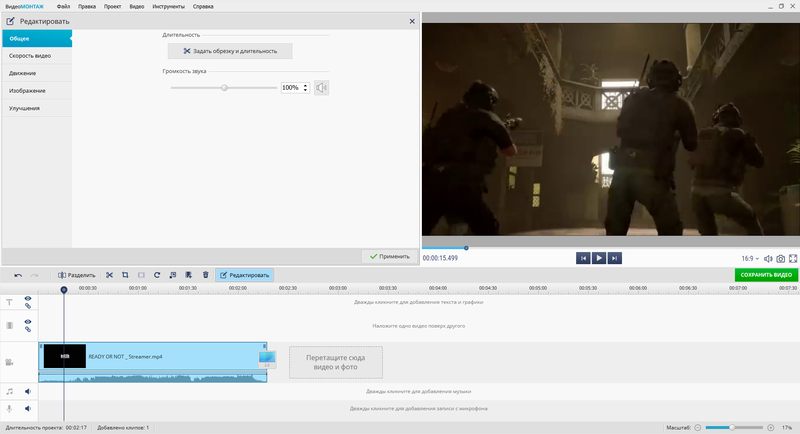Click the Redo arrow in timeline toolbar
This screenshot has width=800, height=434.
click(35, 275)
